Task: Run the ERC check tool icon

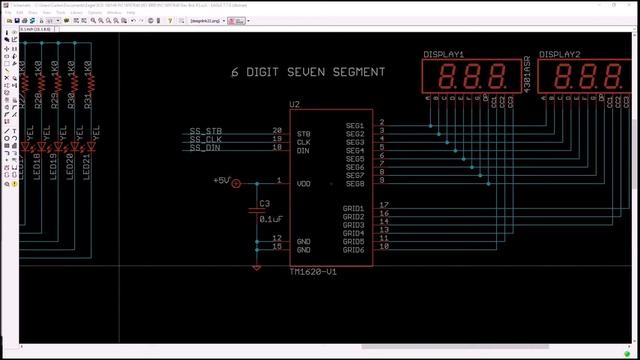Action: (7, 184)
